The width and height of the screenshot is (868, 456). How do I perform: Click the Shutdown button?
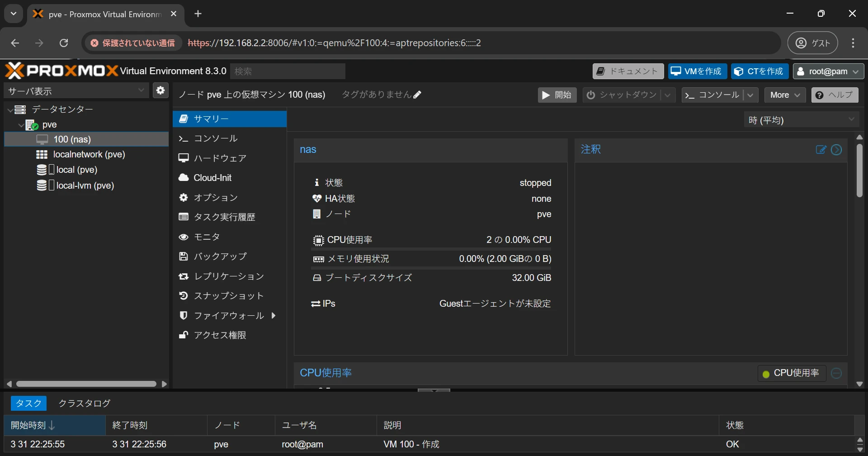click(621, 95)
